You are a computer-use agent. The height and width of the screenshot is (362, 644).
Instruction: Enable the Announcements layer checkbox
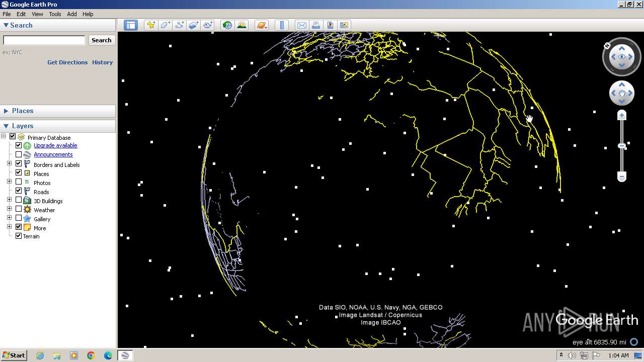(x=19, y=154)
